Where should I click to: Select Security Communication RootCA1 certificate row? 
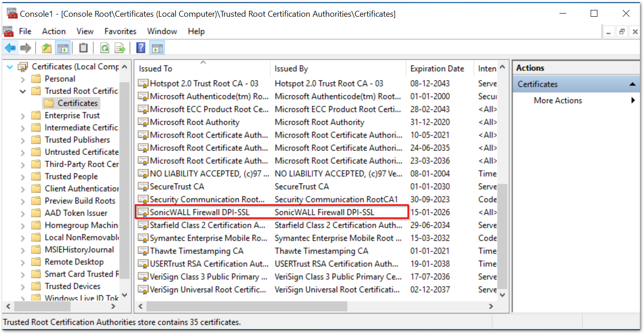coord(316,199)
